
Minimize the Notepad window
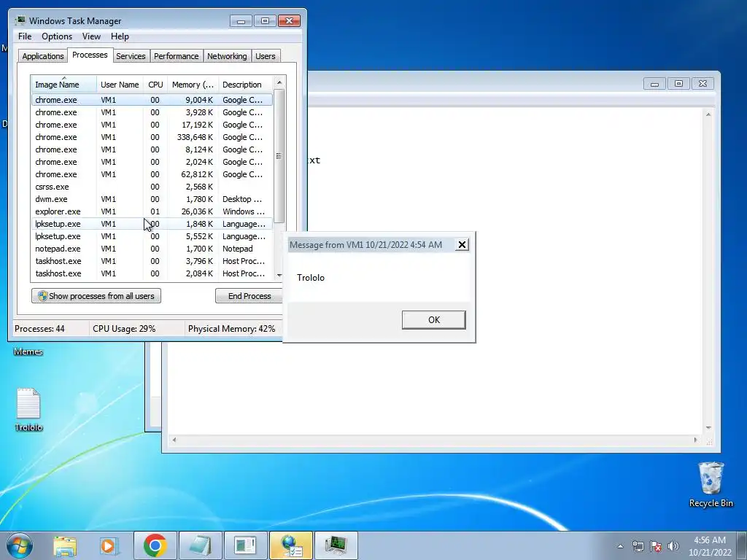pyautogui.click(x=654, y=84)
